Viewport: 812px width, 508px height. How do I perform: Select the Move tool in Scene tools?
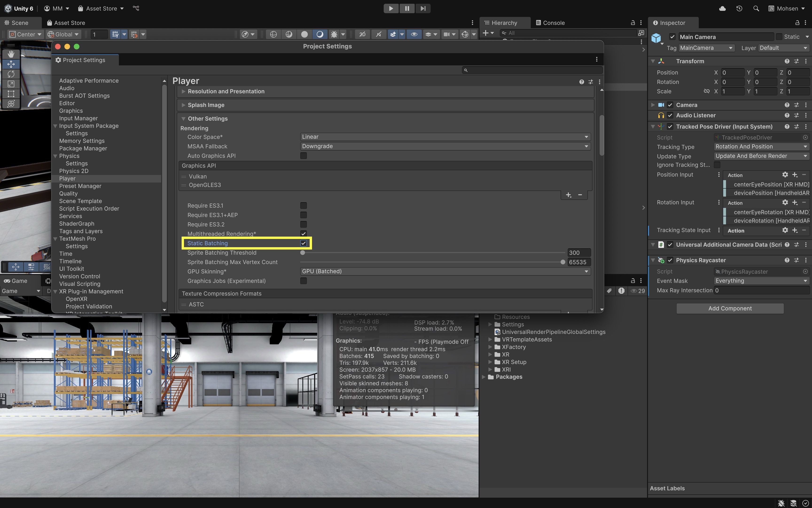coord(11,64)
